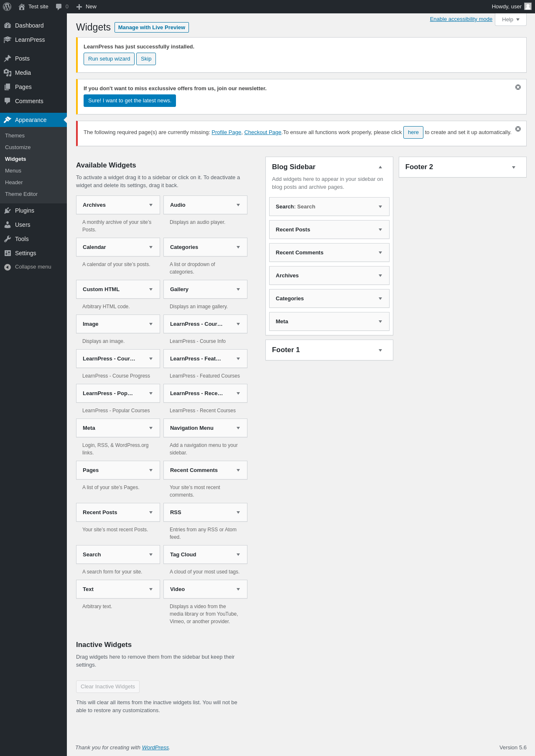Expand the Footer 2 widget area
The height and width of the screenshot is (756, 535).
514,167
